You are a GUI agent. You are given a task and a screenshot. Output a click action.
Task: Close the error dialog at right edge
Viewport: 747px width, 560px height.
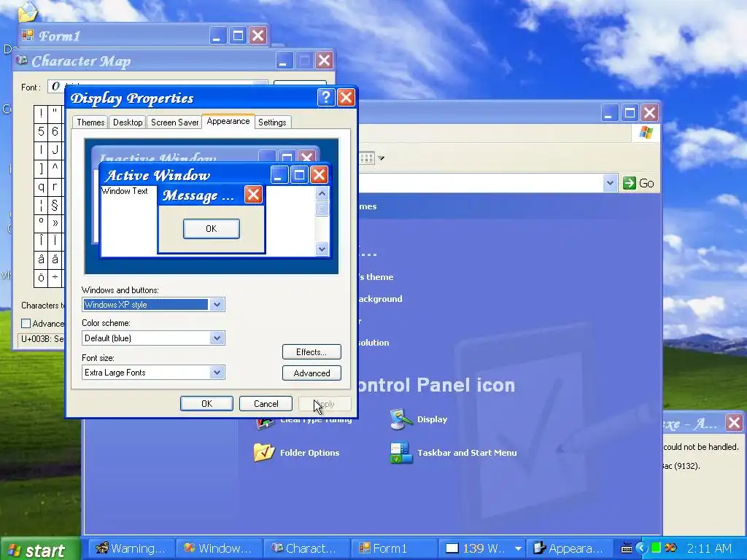(734, 422)
